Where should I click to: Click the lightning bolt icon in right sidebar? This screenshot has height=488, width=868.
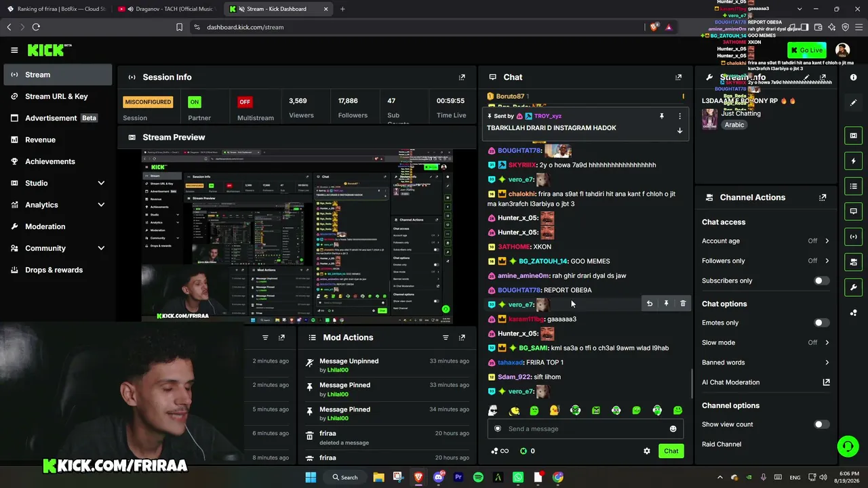(854, 161)
